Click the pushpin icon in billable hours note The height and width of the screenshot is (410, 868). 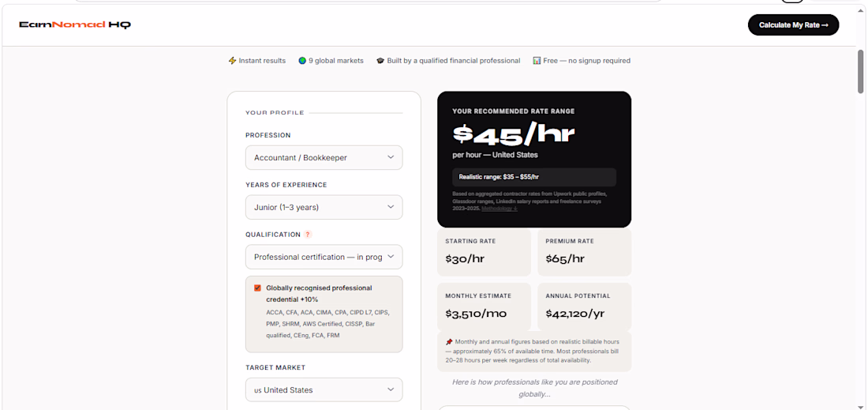click(x=449, y=342)
